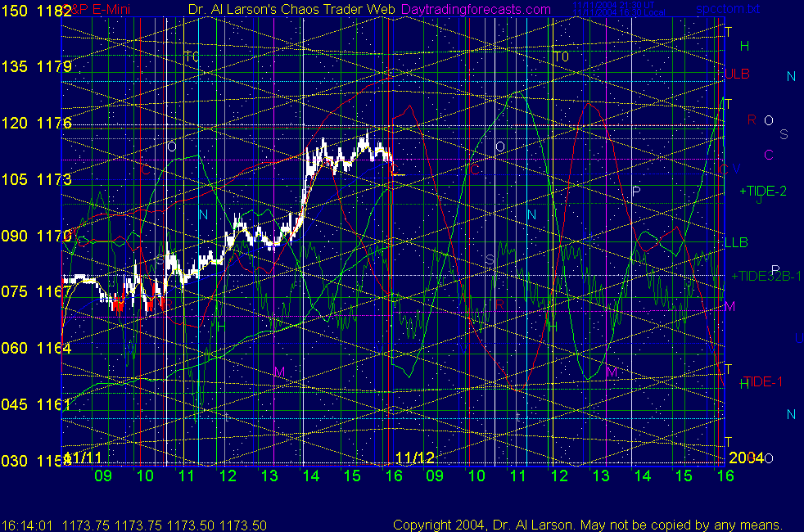Click the +TIDE32B-1 legend label
Image resolution: width=804 pixels, height=532 pixels.
(766, 277)
